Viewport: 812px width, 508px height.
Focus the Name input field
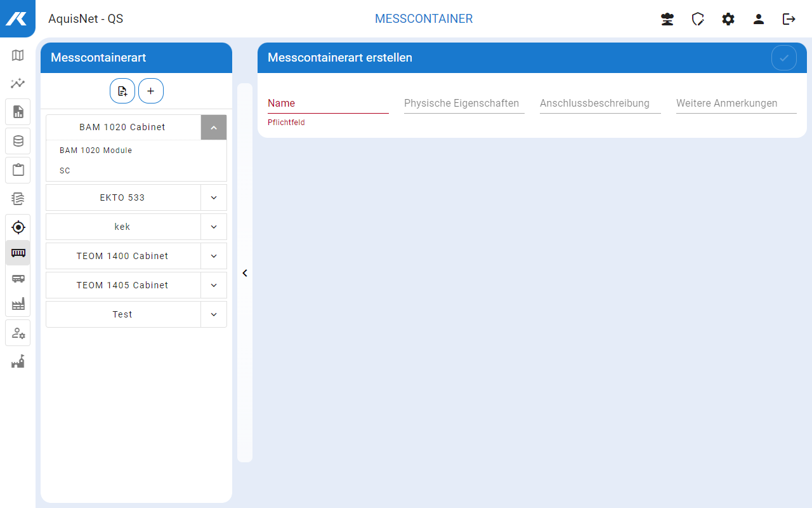[328, 104]
